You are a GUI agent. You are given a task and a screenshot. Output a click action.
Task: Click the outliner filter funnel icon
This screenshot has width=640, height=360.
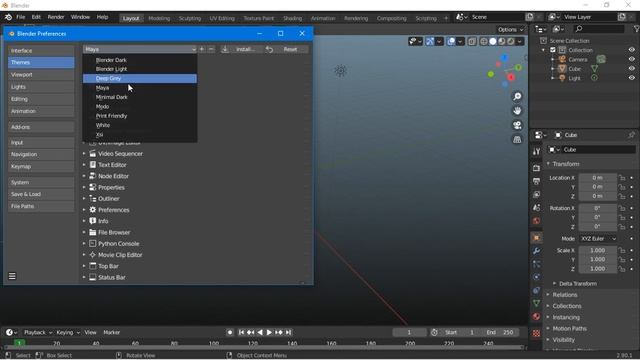click(636, 29)
